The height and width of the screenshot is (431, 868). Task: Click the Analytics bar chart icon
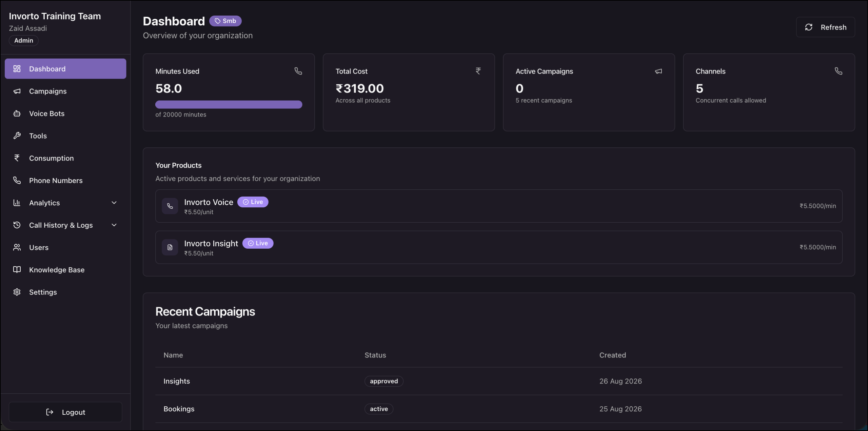click(x=17, y=203)
